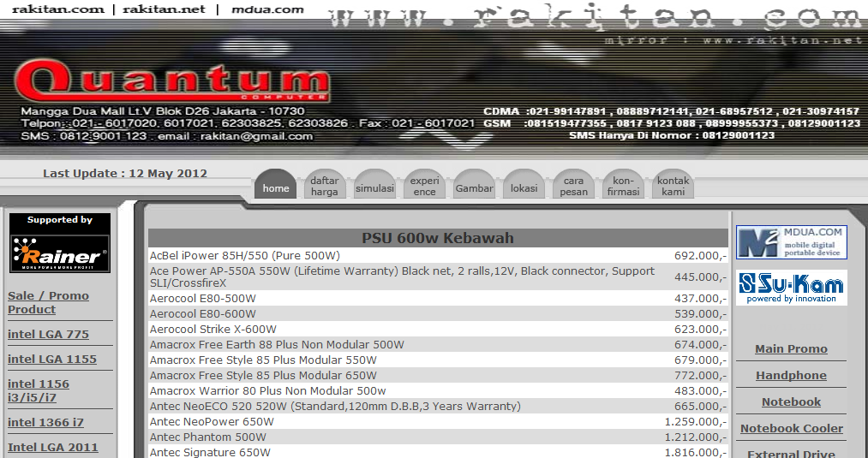
Task: Click price 437.000,- for Aerocool E80-500W
Action: point(700,298)
